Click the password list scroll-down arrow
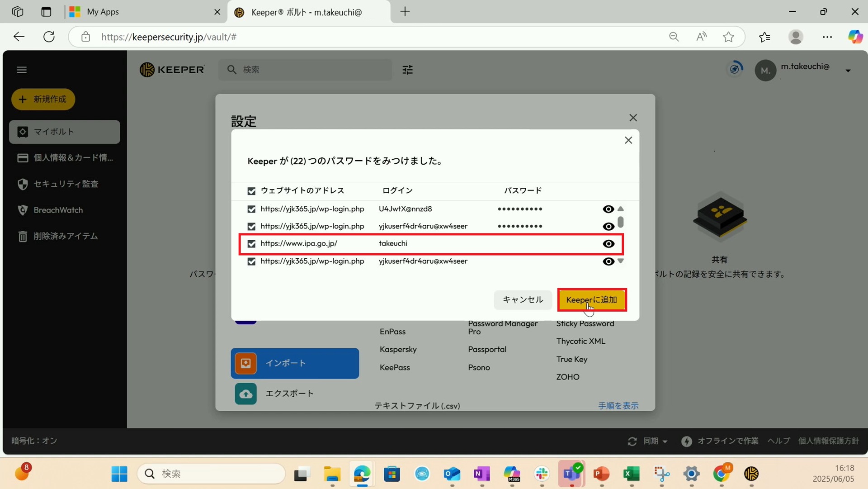Viewport: 868px width, 489px height. (x=621, y=261)
